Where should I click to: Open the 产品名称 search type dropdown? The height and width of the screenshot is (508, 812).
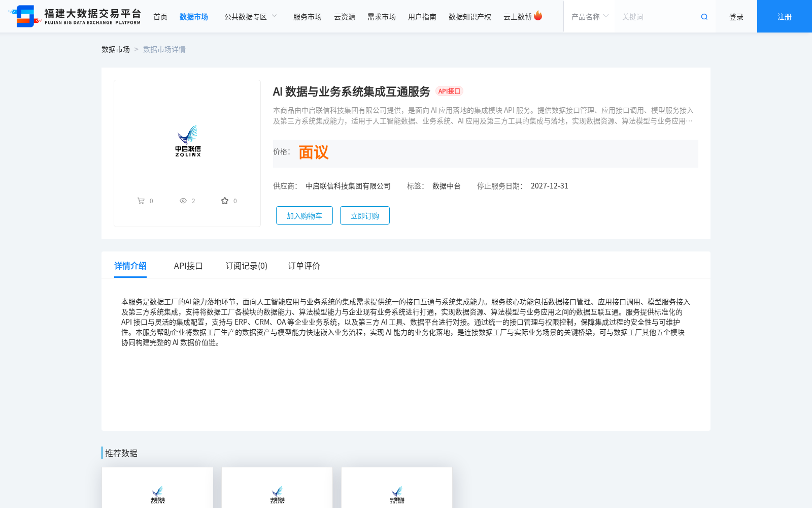click(x=590, y=17)
